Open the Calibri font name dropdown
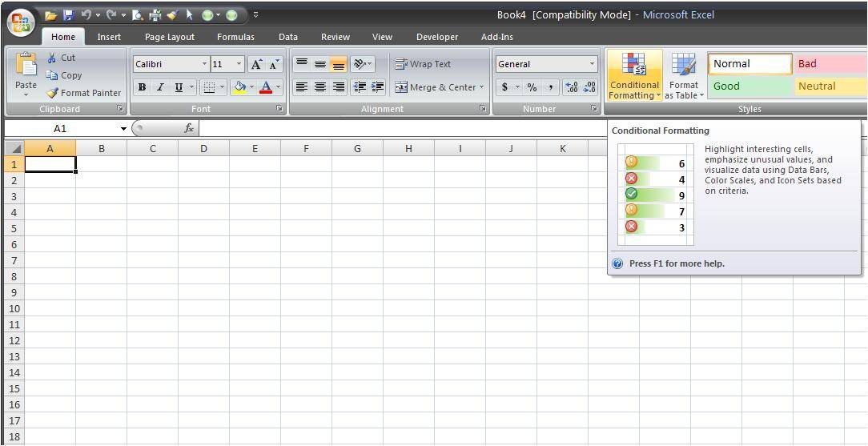This screenshot has height=446, width=868. pyautogui.click(x=204, y=64)
